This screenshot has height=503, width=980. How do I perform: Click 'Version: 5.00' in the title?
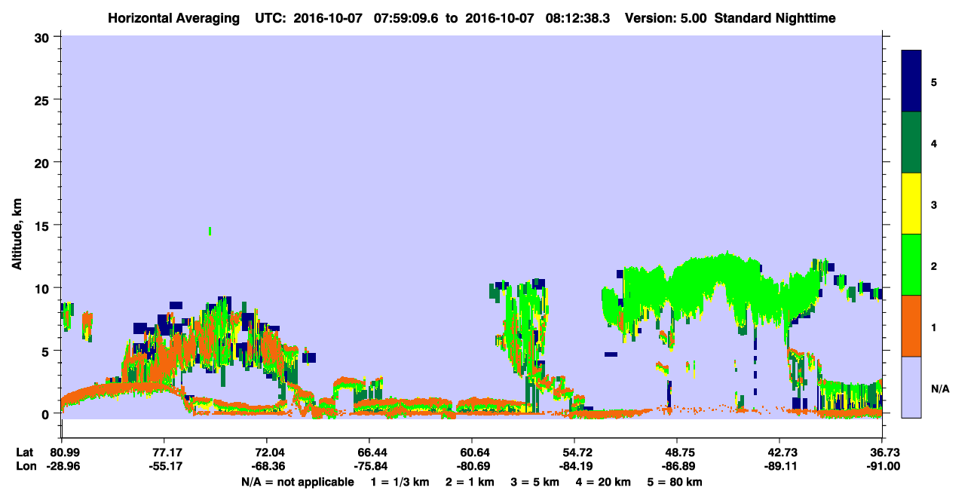666,17
